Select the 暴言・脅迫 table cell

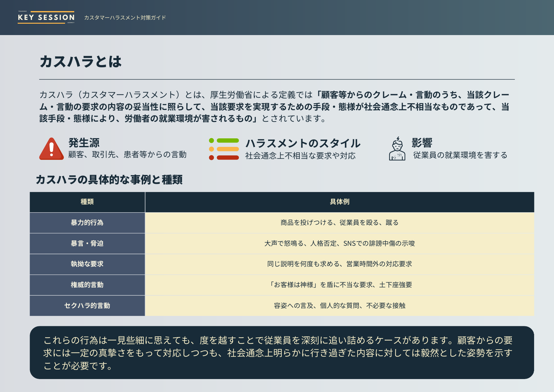coord(87,244)
